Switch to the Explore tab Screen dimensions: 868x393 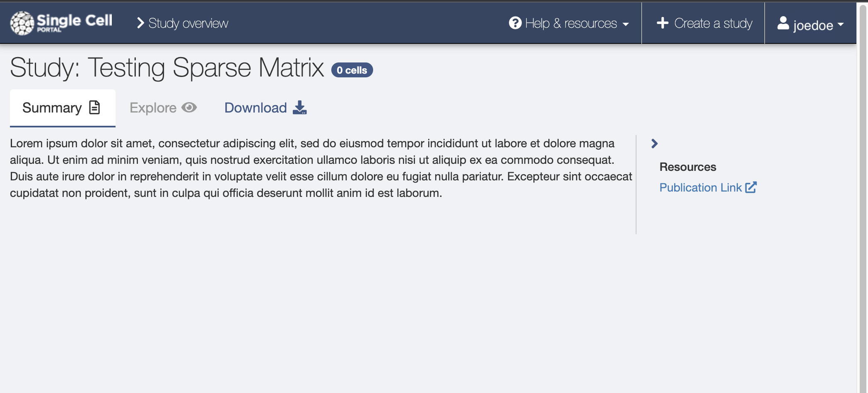(x=163, y=108)
